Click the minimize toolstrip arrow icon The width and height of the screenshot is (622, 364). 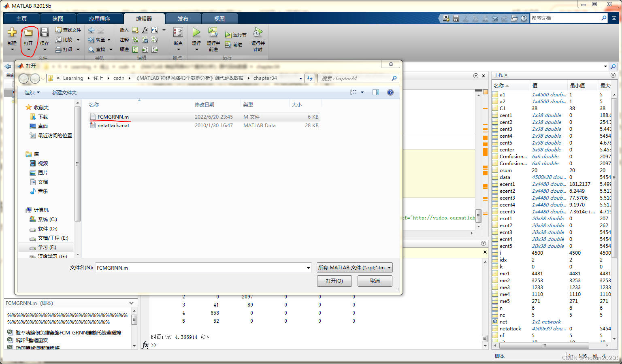pos(614,18)
